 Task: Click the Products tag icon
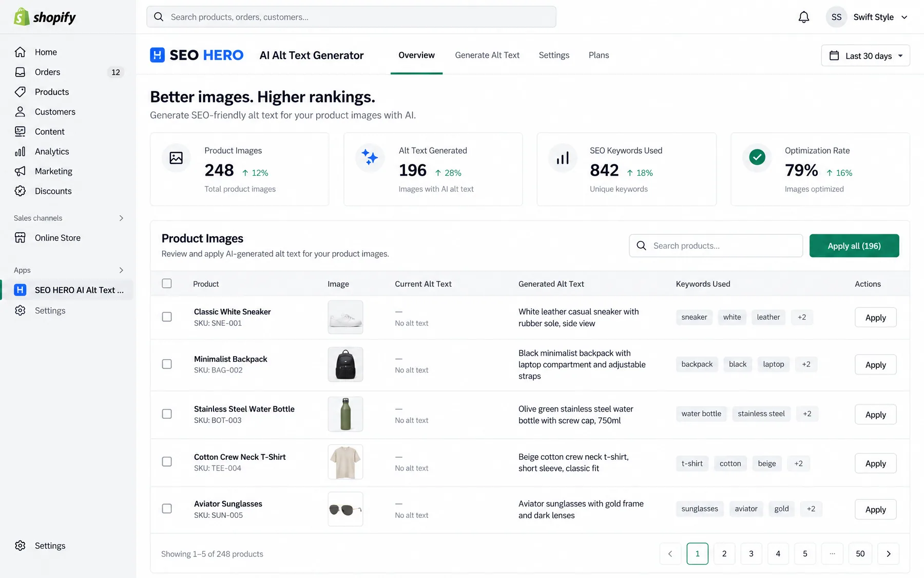[20, 92]
